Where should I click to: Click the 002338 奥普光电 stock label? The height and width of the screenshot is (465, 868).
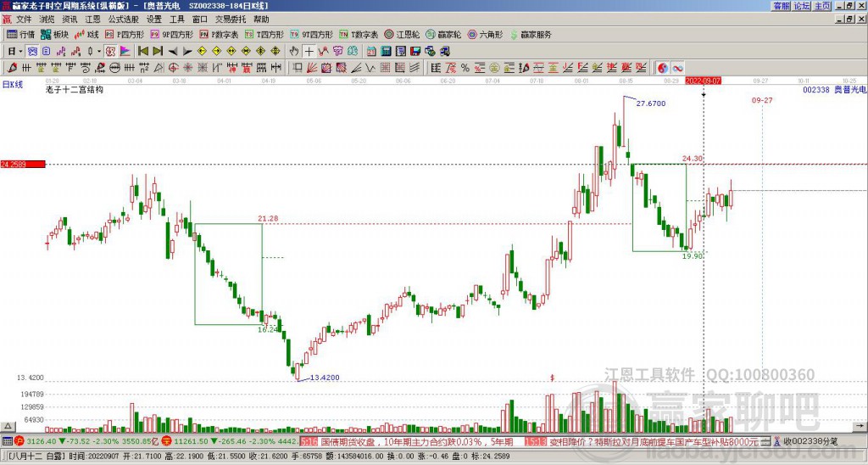834,89
